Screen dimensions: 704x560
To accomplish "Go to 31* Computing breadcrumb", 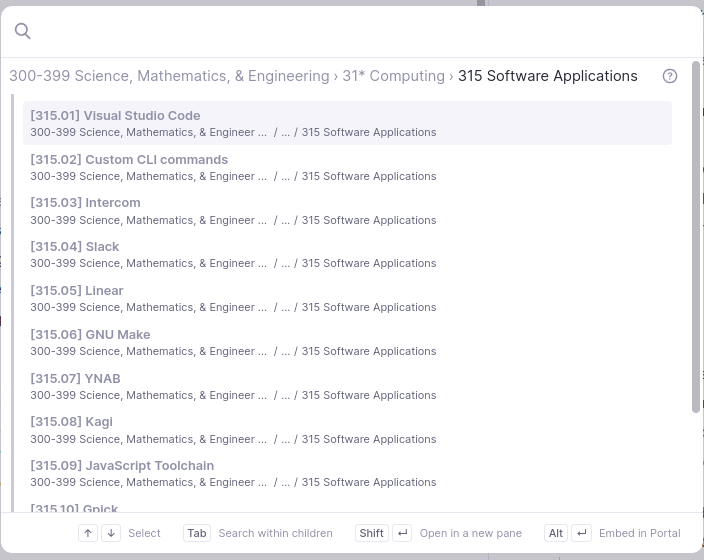I will 393,76.
